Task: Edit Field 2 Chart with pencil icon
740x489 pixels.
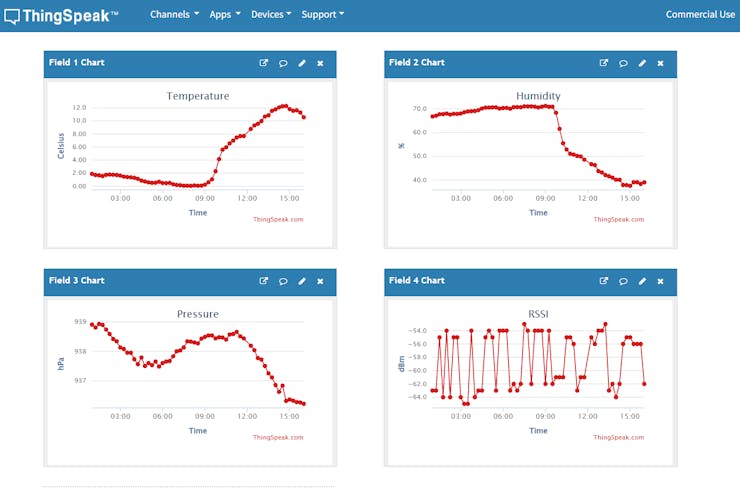Action: [642, 63]
